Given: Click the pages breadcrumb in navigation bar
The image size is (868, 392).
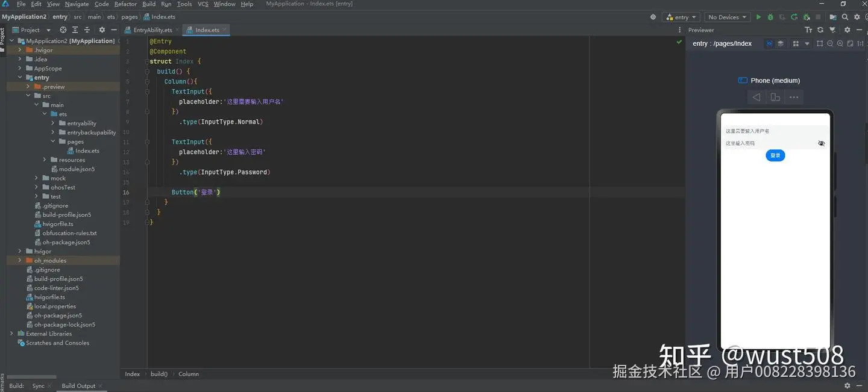Looking at the screenshot, I should [130, 17].
